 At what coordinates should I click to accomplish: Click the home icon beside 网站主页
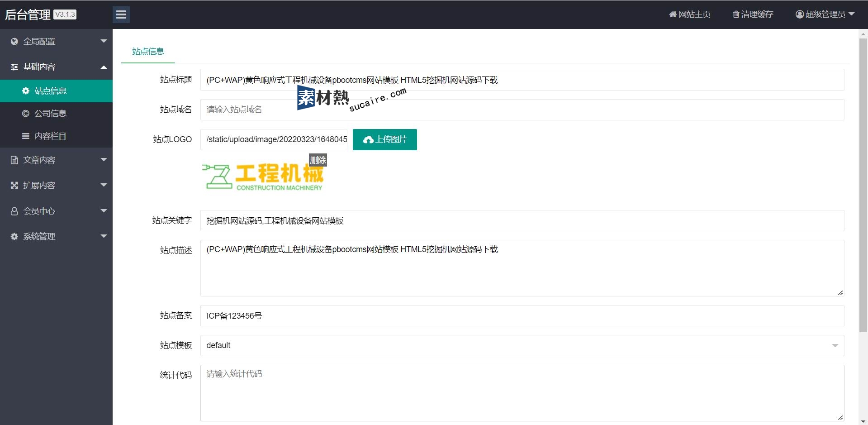673,14
